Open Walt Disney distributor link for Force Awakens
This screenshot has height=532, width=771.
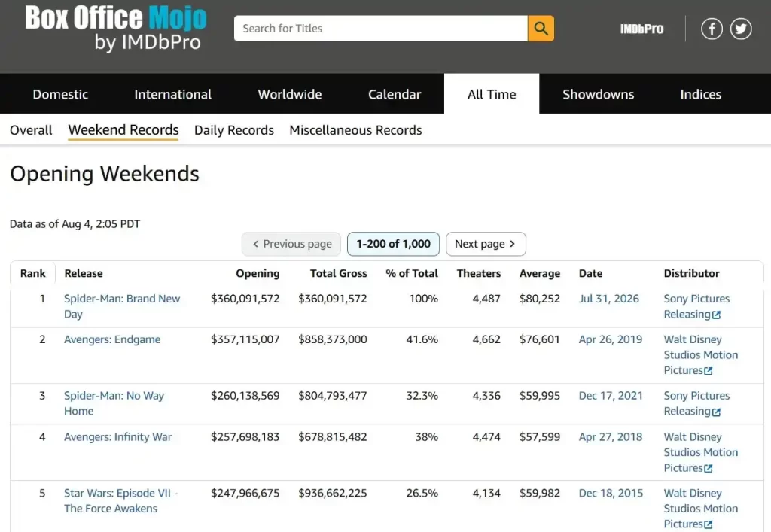(701, 509)
